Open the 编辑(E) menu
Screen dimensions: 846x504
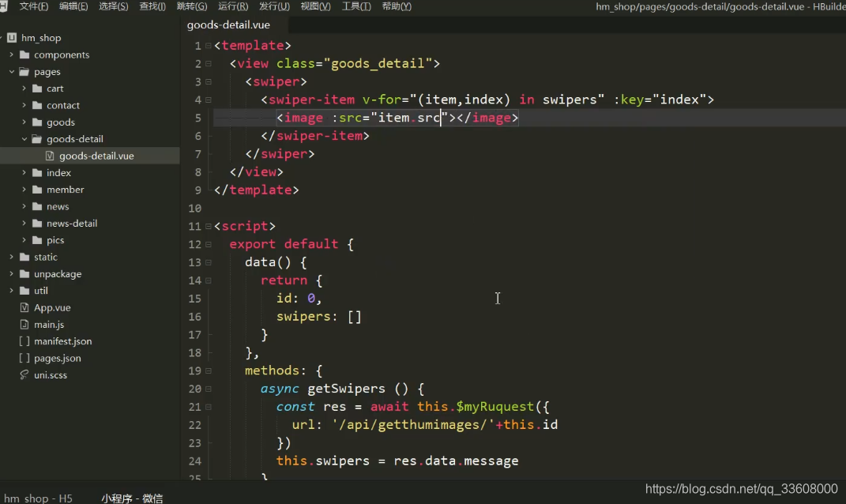click(x=73, y=6)
